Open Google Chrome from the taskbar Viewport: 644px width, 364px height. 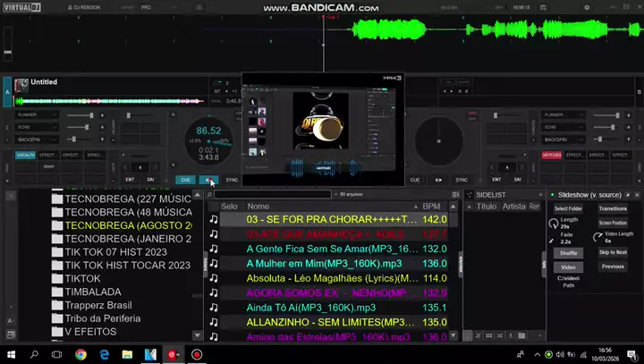click(x=80, y=354)
